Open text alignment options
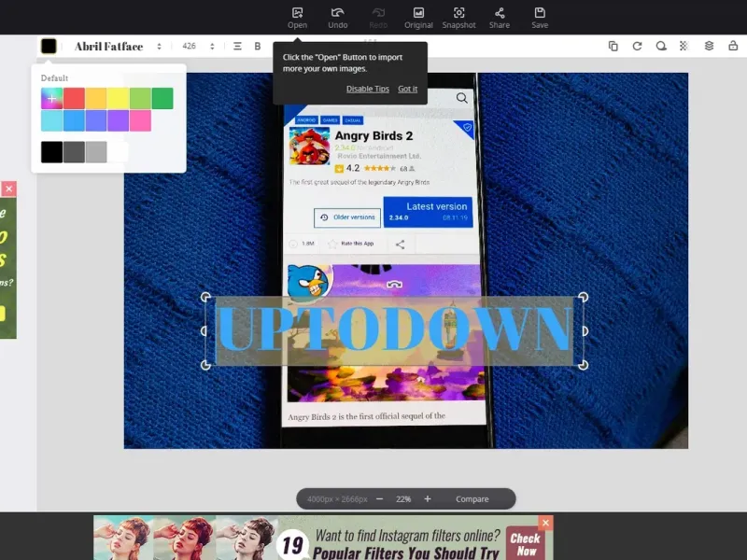 pyautogui.click(x=237, y=46)
